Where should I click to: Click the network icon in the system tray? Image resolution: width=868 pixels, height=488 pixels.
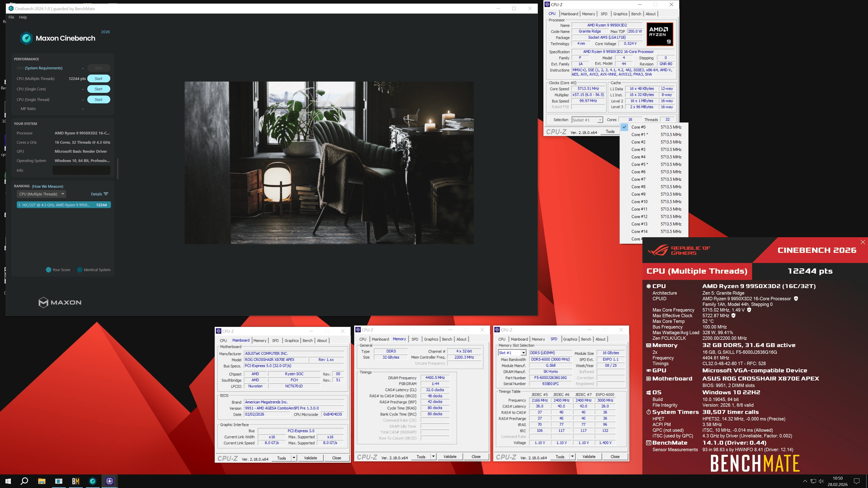pos(813,481)
